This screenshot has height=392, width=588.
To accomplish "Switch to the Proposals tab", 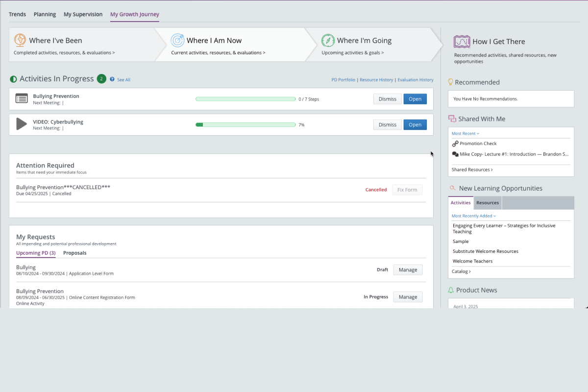I will 75,253.
